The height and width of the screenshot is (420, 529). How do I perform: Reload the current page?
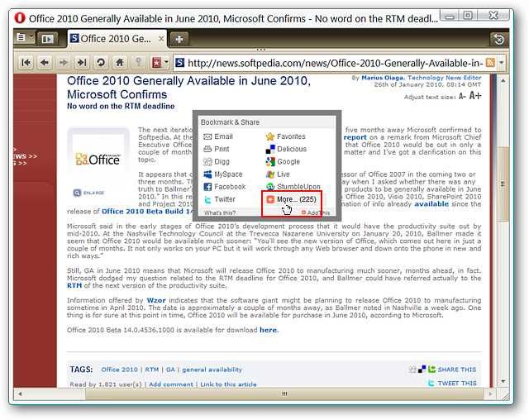coord(101,62)
